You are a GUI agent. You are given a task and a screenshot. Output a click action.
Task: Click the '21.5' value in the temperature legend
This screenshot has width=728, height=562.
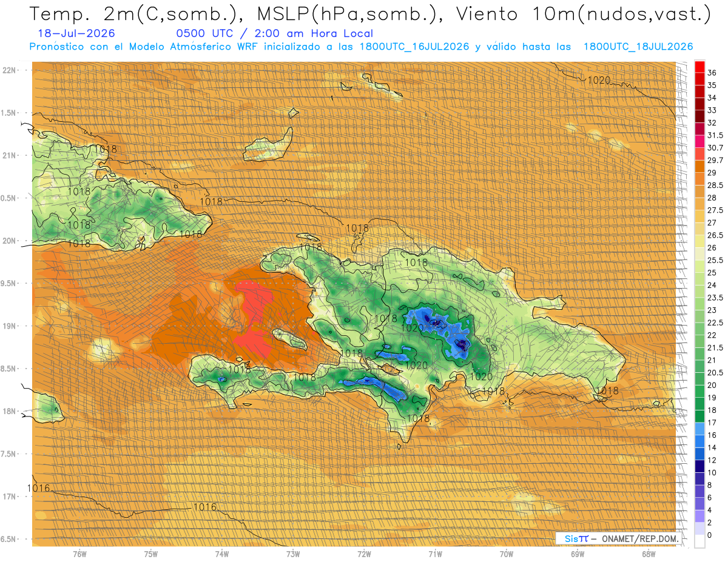point(715,348)
